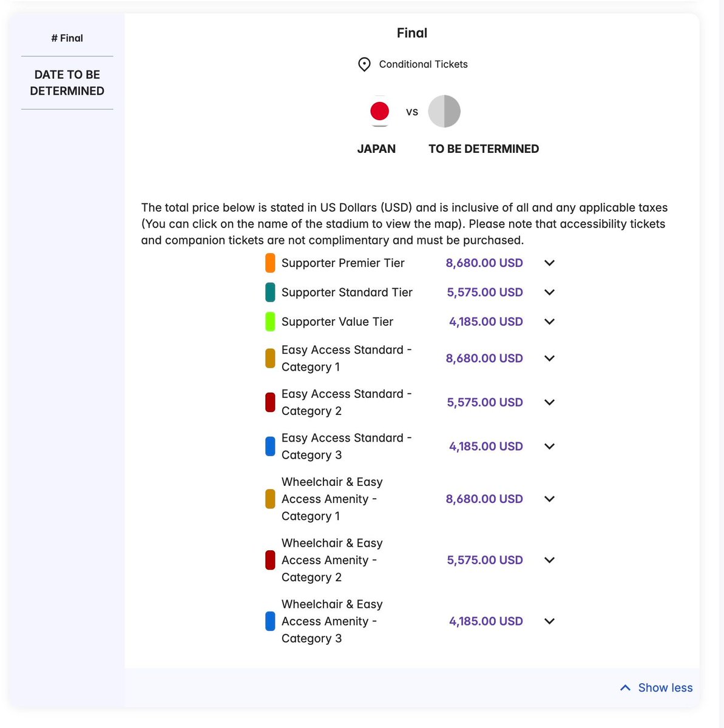Select Wheelchair & Easy Access Amenity - Category 3 label
The image size is (724, 728).
(332, 621)
